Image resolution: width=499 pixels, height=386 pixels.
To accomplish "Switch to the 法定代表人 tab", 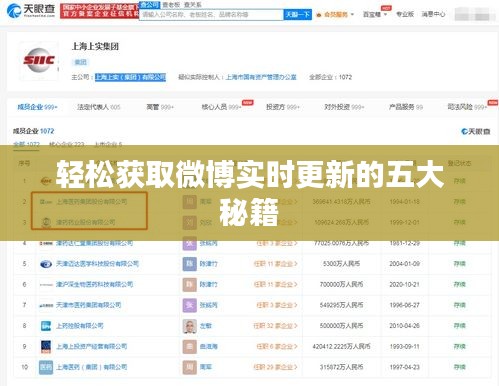I will tap(98, 107).
